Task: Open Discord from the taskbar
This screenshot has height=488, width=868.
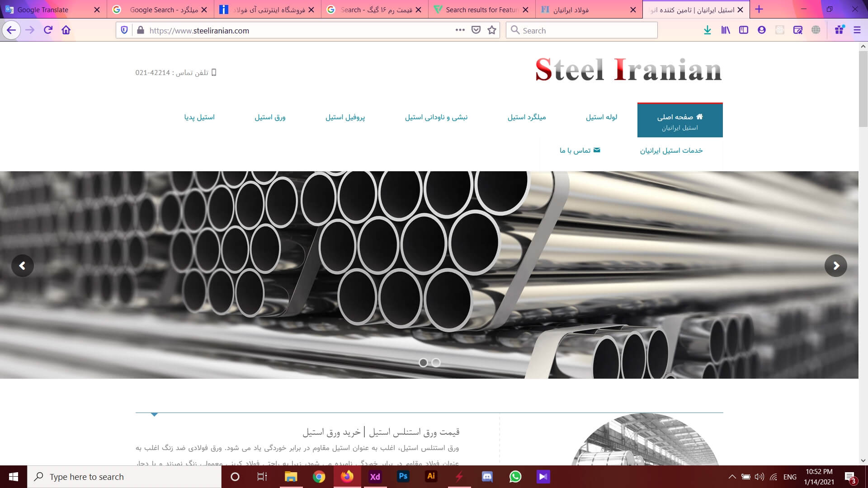Action: click(487, 476)
